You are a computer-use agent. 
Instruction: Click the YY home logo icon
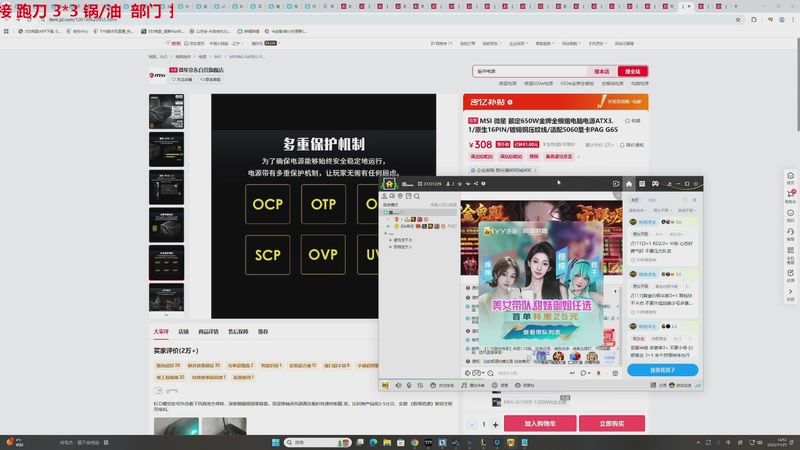[x=389, y=184]
